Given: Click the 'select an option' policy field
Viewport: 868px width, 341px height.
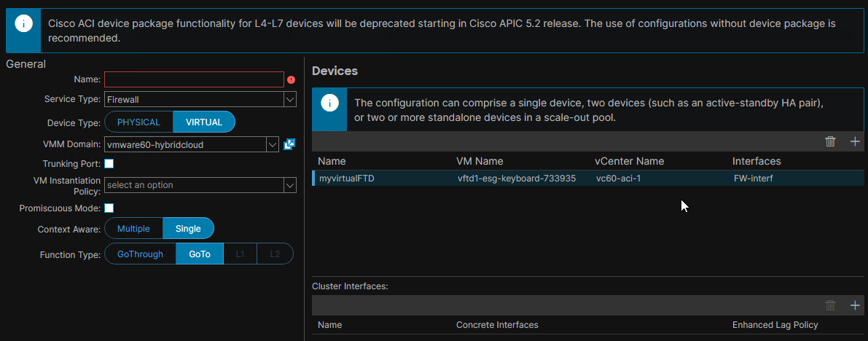Looking at the screenshot, I should [x=194, y=186].
